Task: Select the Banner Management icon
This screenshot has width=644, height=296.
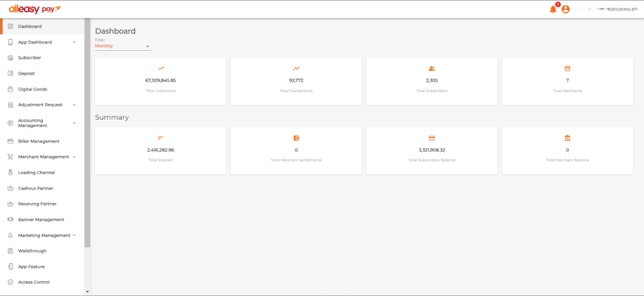Action: point(9,219)
